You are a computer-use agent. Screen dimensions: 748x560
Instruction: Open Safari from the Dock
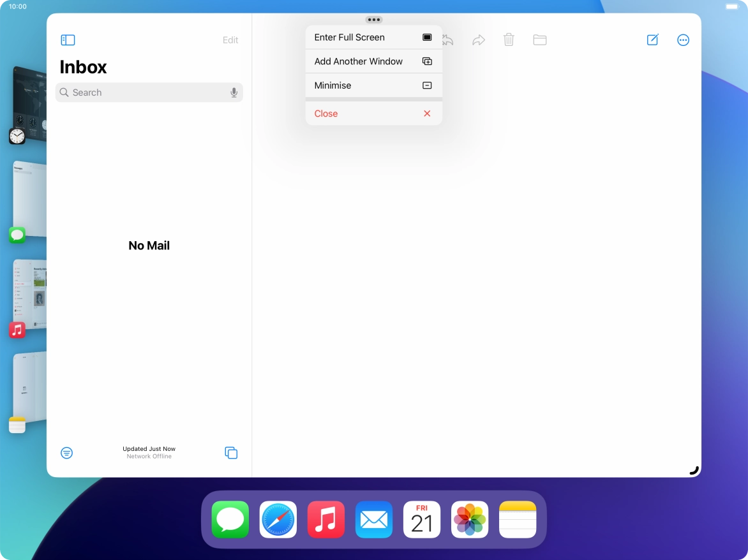[278, 519]
